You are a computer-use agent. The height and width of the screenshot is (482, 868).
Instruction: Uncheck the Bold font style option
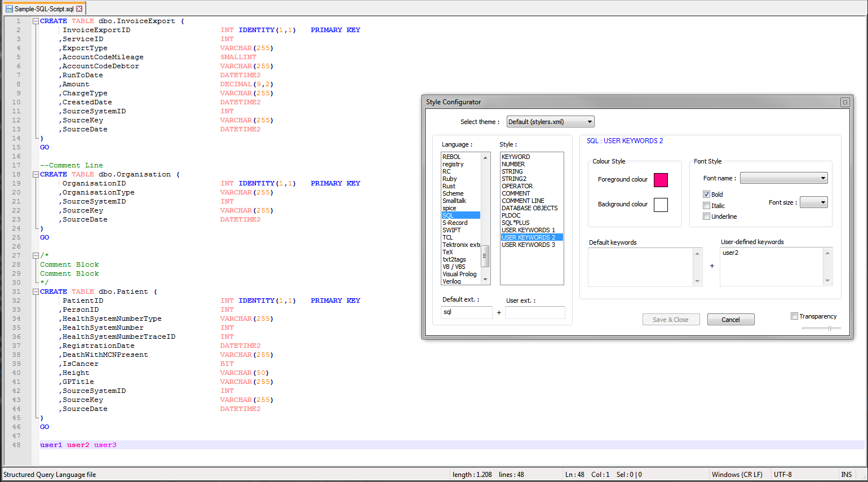coord(706,194)
